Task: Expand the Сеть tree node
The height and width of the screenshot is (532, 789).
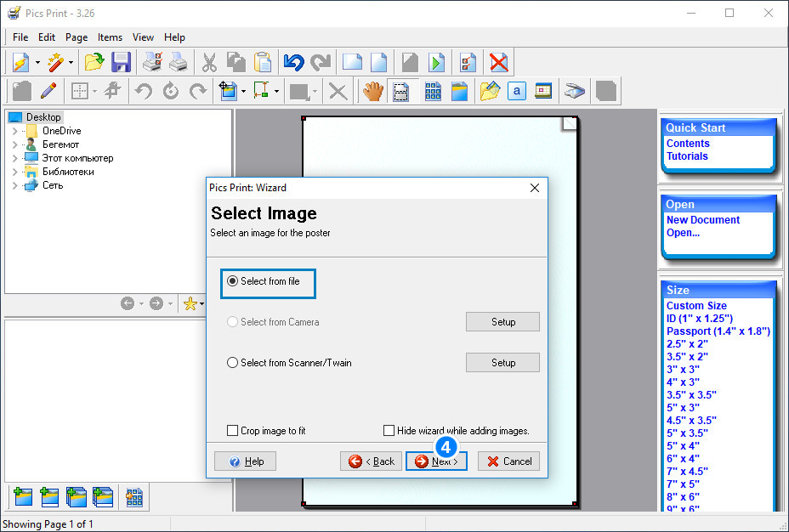Action: 14,185
